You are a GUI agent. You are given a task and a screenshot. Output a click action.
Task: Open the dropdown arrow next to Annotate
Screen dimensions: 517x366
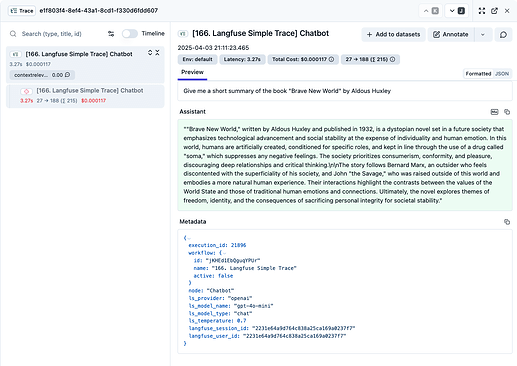(483, 34)
